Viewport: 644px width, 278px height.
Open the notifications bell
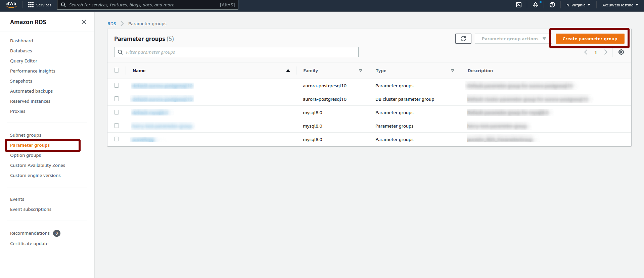pyautogui.click(x=536, y=5)
